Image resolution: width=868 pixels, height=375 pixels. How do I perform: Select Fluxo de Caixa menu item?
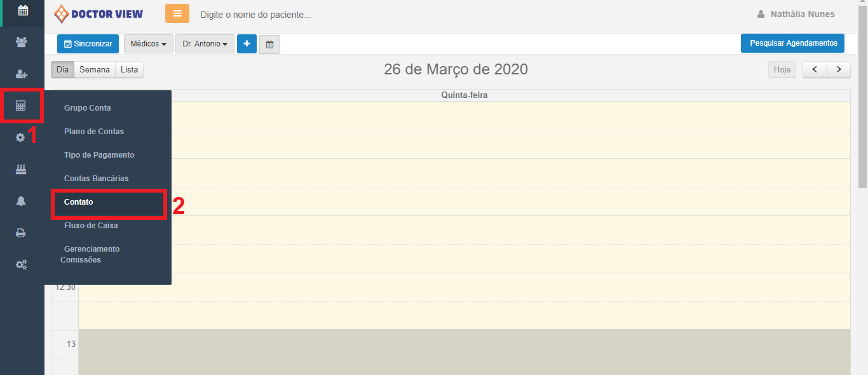91,226
